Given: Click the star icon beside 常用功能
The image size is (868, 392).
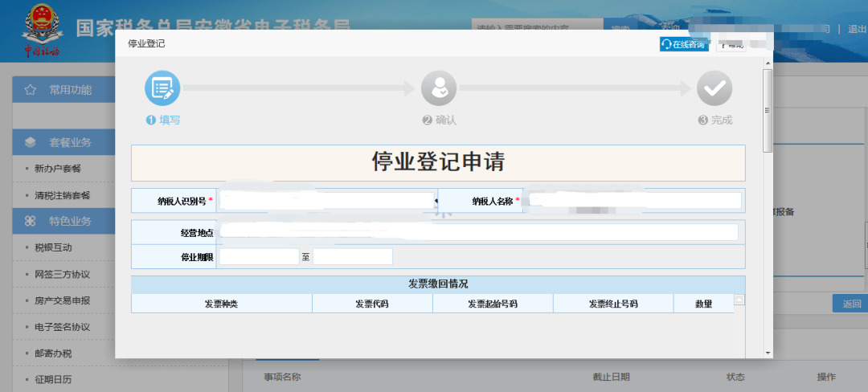Looking at the screenshot, I should tap(31, 90).
